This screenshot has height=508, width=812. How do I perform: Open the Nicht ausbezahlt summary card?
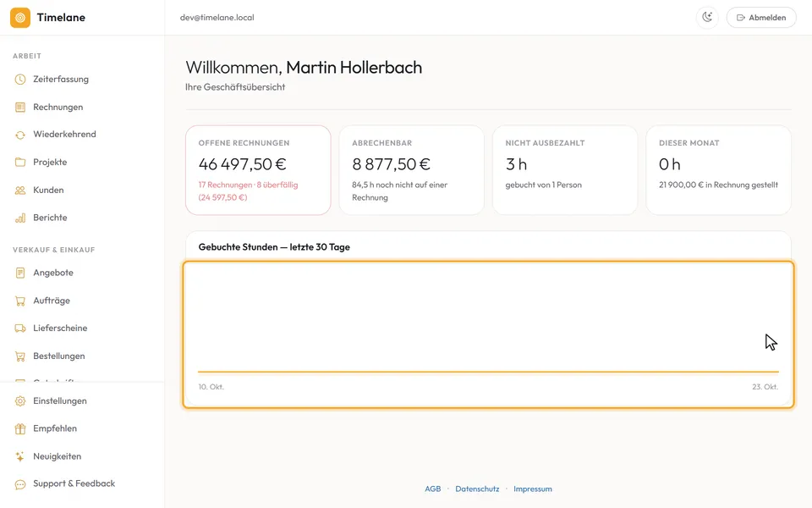[x=565, y=170]
